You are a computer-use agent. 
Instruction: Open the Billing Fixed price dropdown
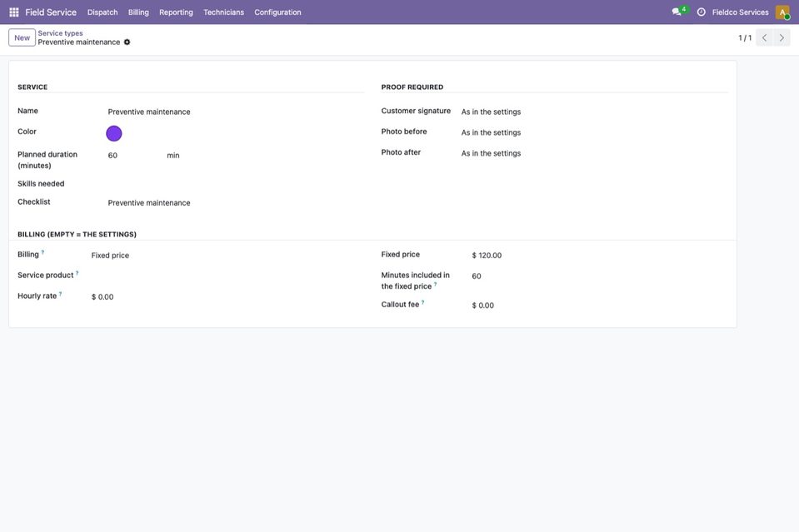coord(227,255)
